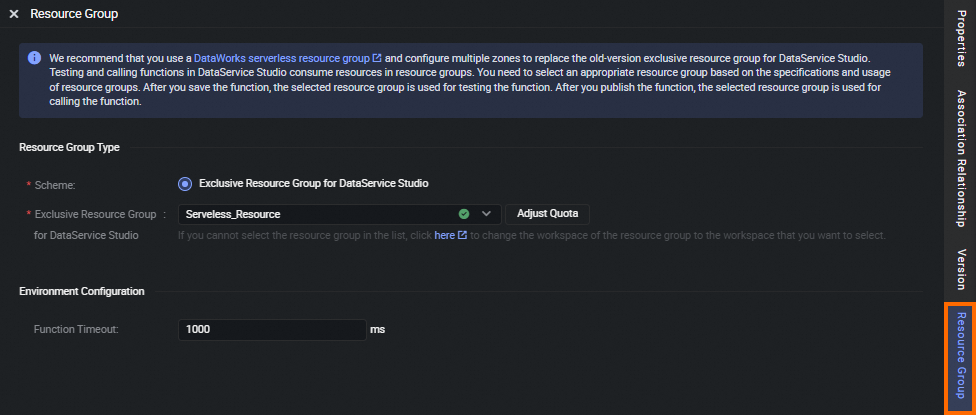Click the Resource Group panel title
Screen dimensions: 976x415
(x=74, y=15)
